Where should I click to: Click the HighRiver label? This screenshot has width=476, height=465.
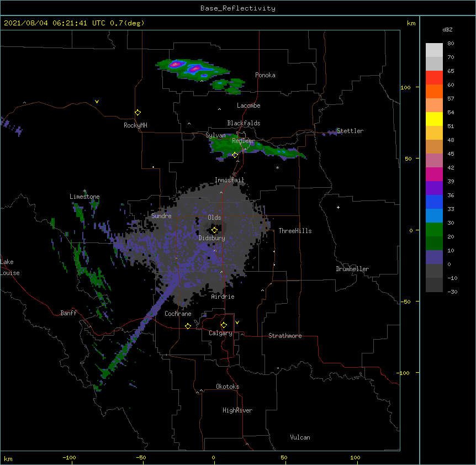(237, 410)
